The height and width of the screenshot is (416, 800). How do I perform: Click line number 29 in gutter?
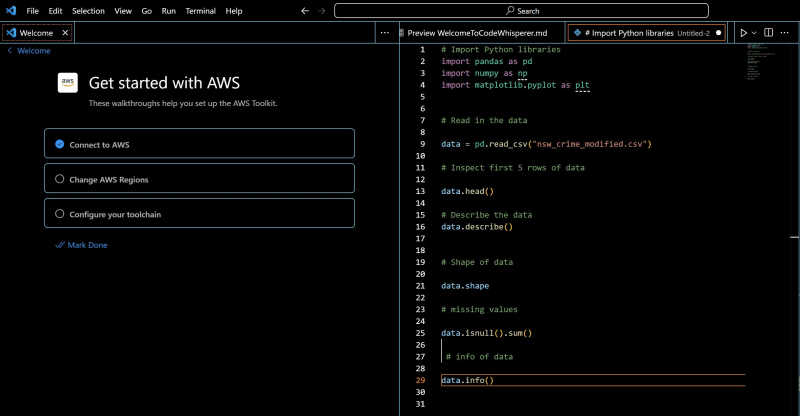tap(420, 380)
